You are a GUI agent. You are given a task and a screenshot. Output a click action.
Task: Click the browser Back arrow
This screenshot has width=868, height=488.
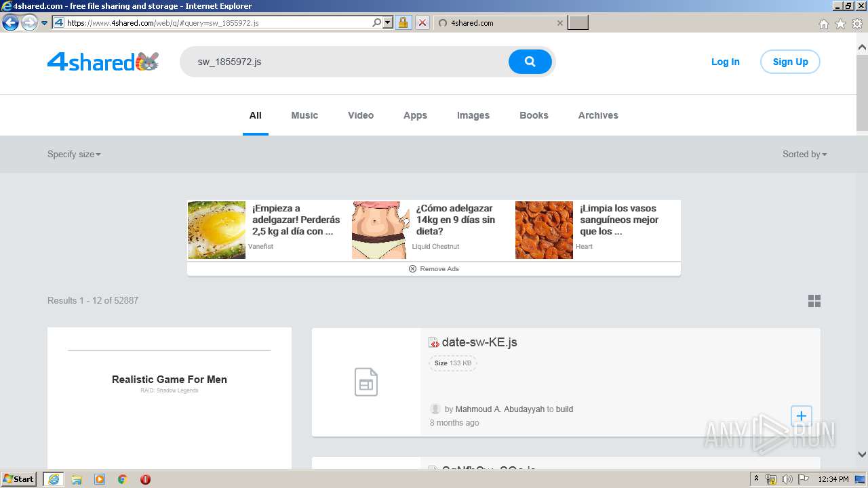click(10, 23)
